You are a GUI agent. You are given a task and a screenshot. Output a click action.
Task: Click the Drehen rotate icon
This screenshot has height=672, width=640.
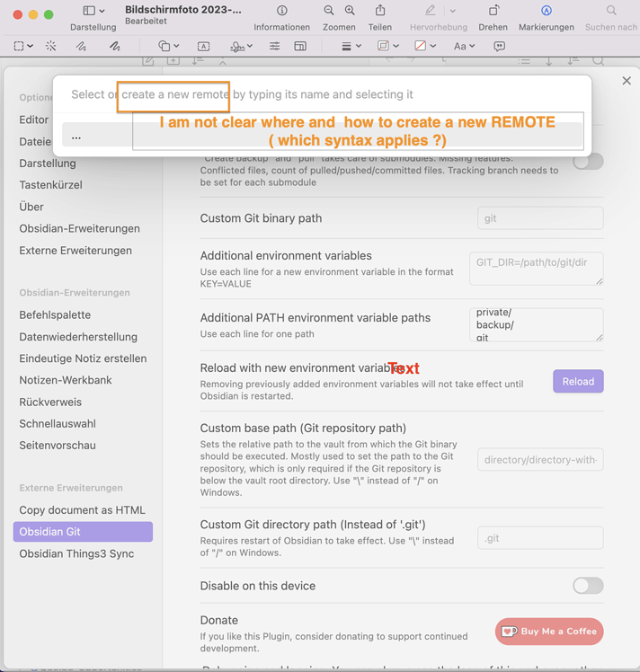pyautogui.click(x=493, y=10)
